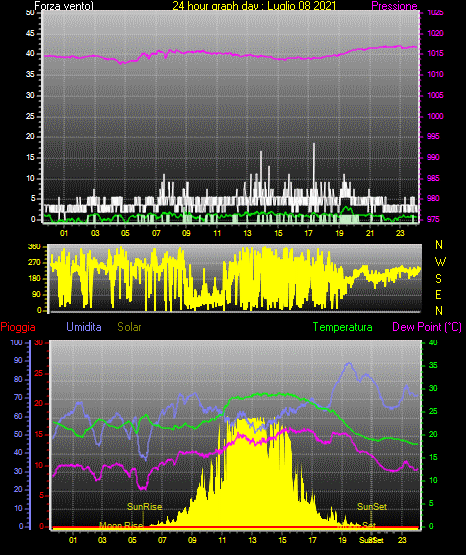Select the wind speed axis value "45"
Image resolution: width=466 pixels, height=555 pixels.
coord(30,33)
